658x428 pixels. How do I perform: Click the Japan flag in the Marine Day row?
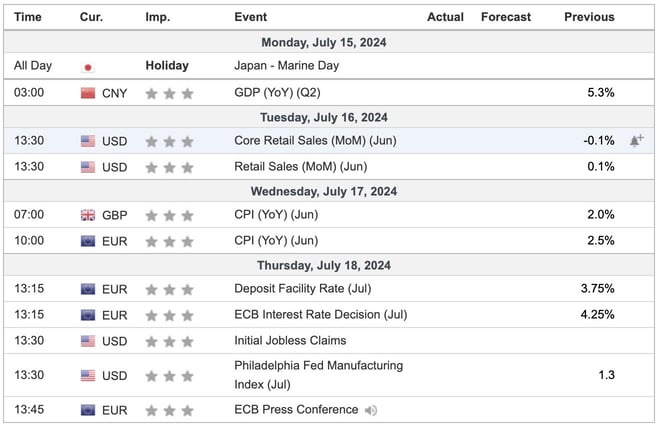(88, 67)
